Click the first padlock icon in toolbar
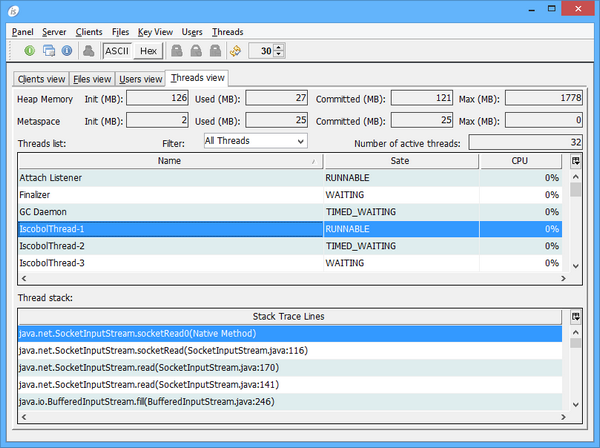Screen dimensions: 600x448 [x=177, y=51]
